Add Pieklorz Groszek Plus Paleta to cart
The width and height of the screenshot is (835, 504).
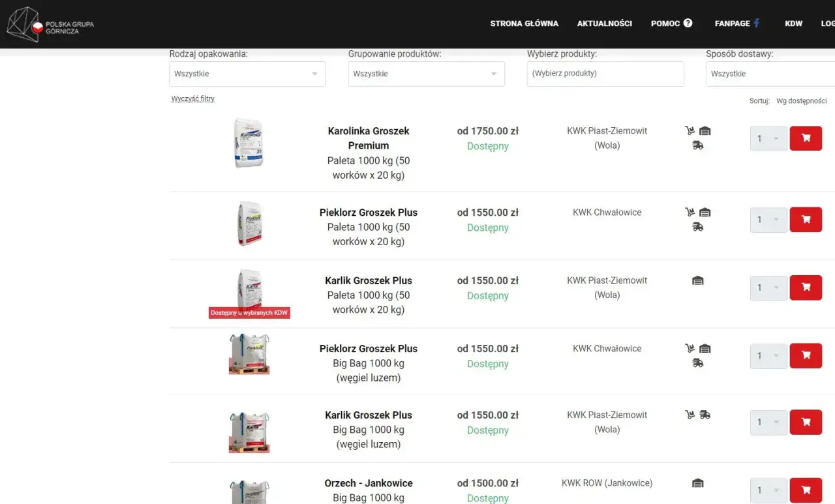click(x=806, y=220)
